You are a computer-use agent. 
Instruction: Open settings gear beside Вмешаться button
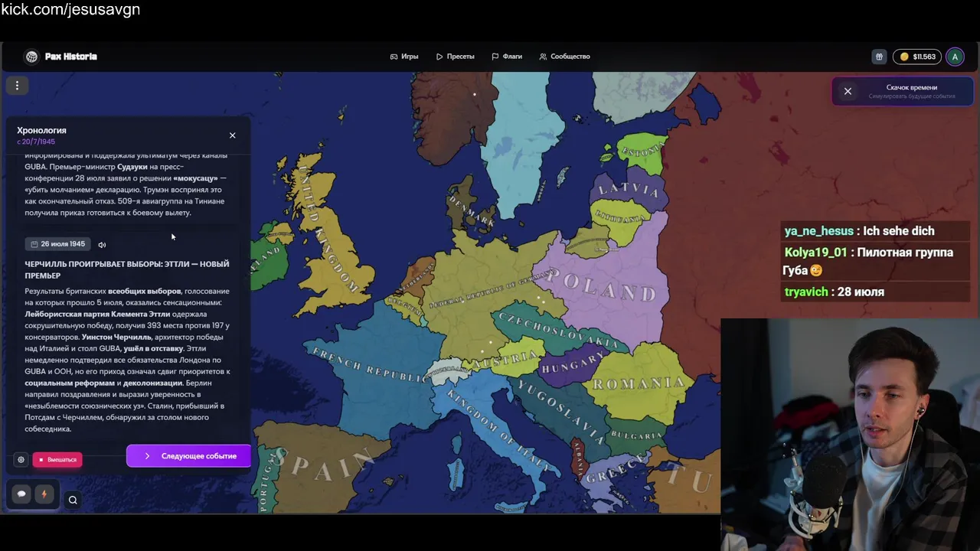21,460
